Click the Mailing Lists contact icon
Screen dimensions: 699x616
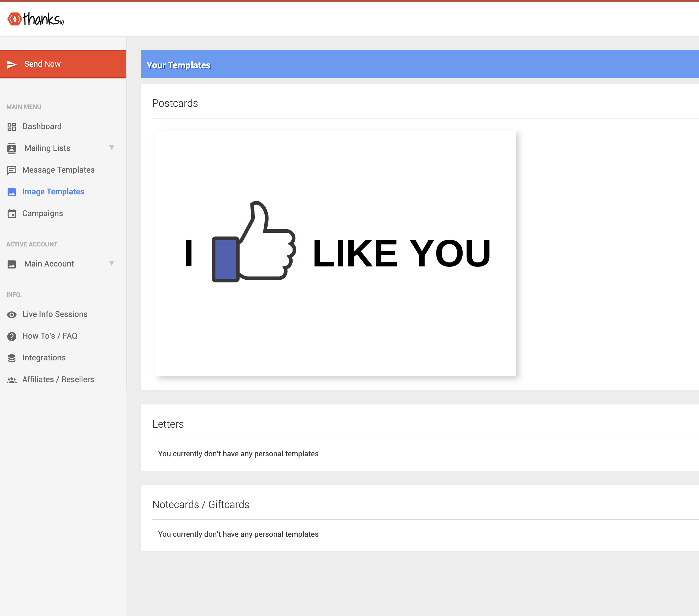[12, 149]
